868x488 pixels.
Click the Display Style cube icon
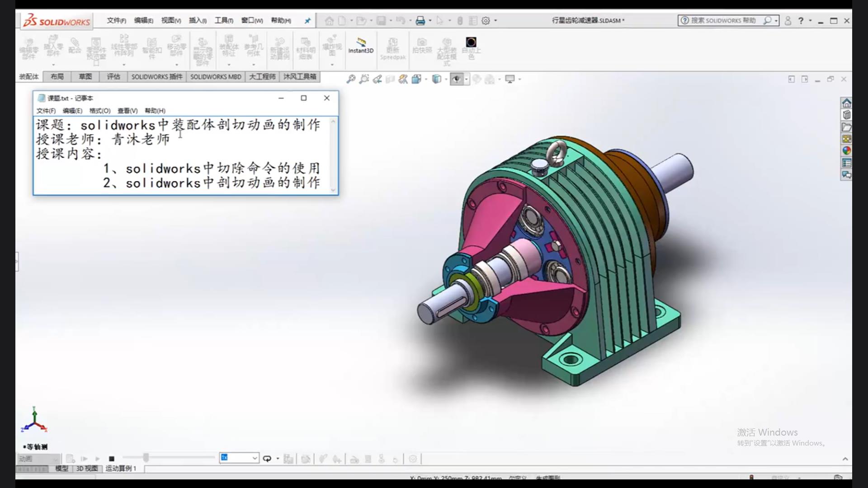point(436,79)
